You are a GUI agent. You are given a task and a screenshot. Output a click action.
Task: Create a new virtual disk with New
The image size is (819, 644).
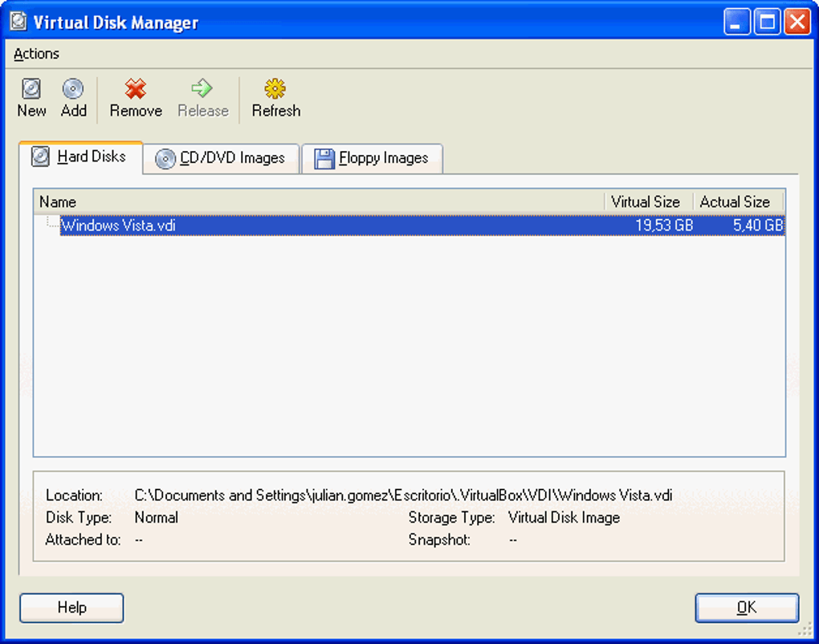(31, 98)
